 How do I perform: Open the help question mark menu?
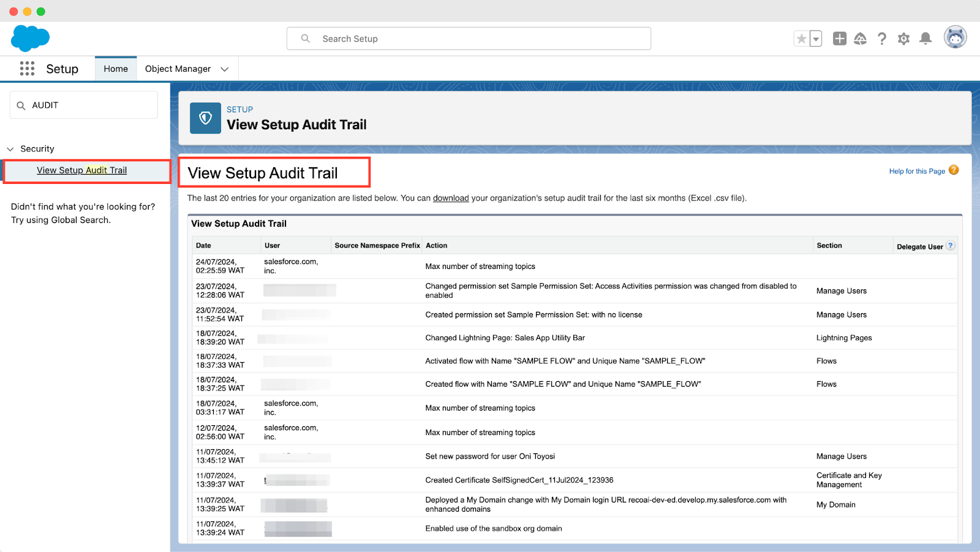882,39
